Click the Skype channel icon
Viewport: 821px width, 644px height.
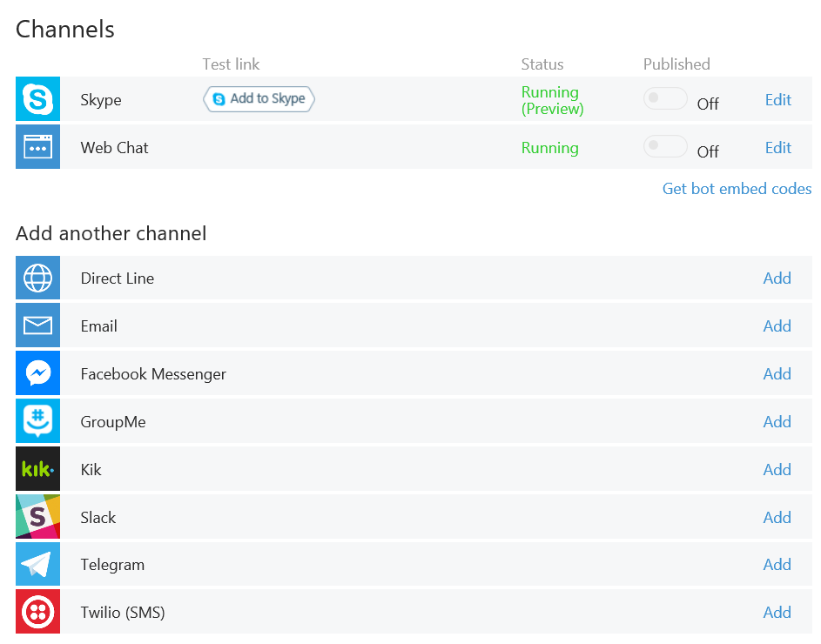[37, 99]
